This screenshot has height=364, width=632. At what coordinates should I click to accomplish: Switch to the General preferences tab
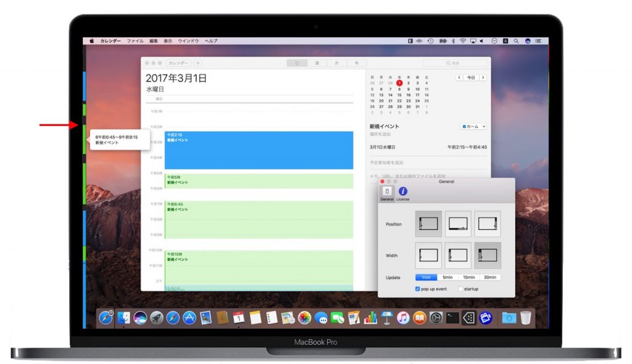click(x=387, y=194)
